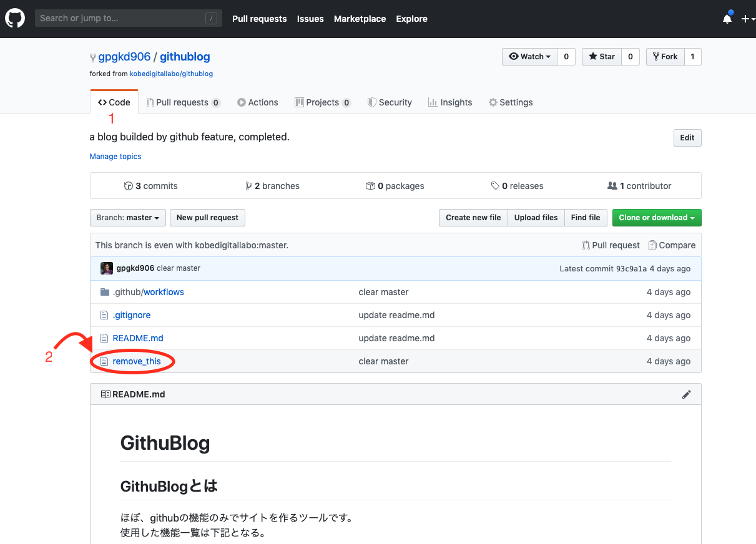Open Issues in top navigation
This screenshot has height=544, width=756.
pos(310,19)
